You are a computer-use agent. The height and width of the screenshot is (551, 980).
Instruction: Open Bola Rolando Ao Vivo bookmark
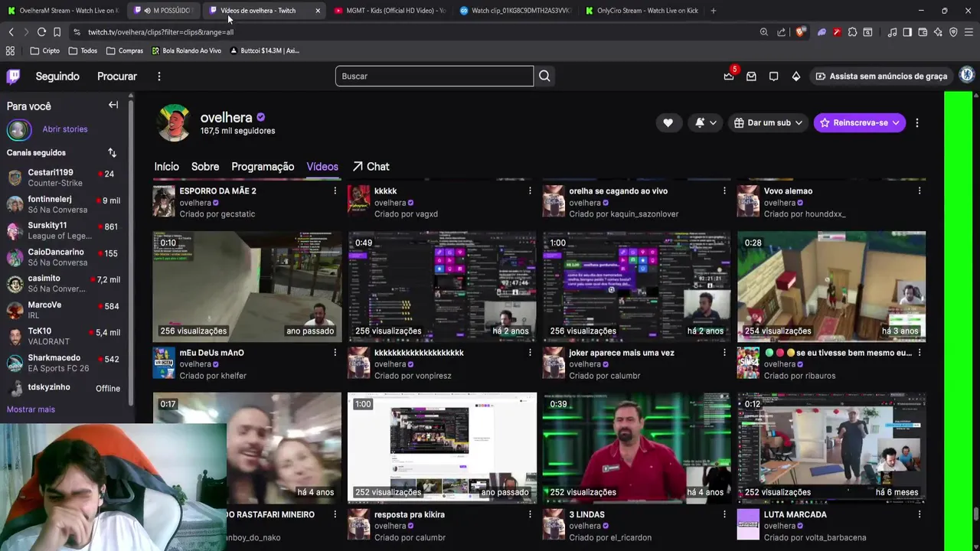pyautogui.click(x=186, y=51)
